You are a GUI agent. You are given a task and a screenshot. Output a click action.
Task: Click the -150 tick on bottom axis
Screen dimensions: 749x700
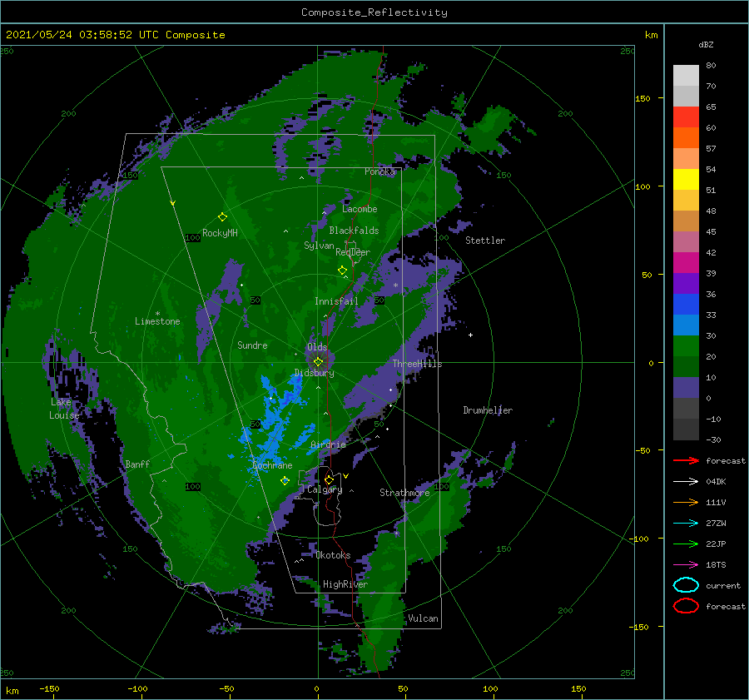49,688
